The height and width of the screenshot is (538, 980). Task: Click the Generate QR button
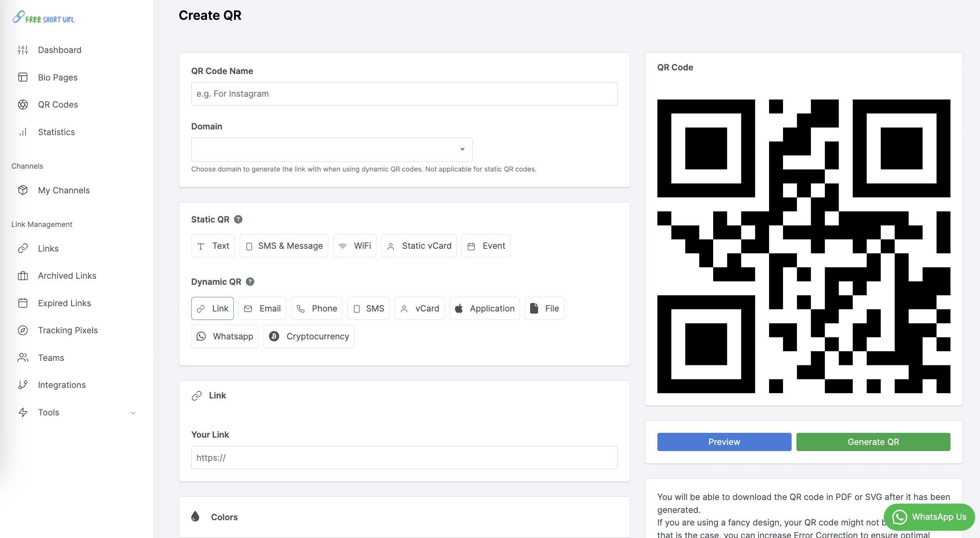click(x=873, y=441)
